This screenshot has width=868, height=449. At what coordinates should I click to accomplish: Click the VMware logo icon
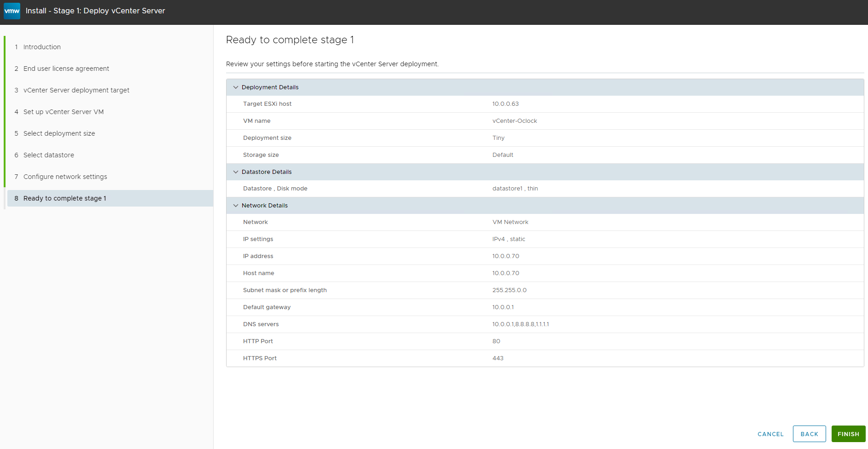click(x=12, y=11)
